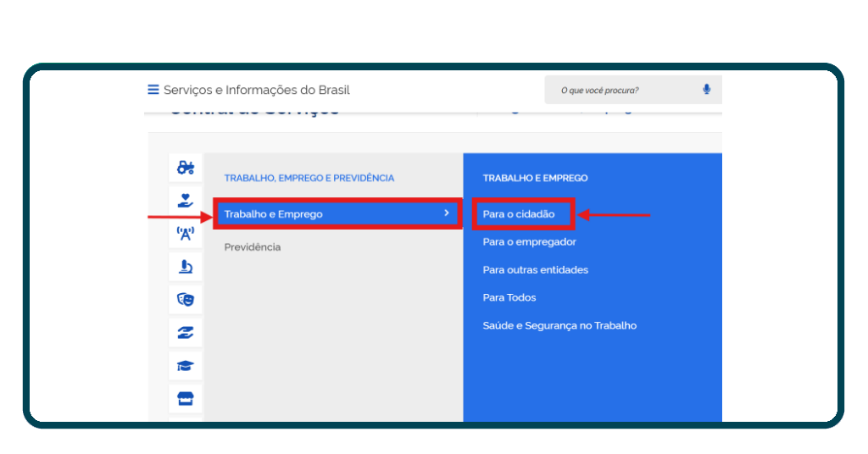Screen dimensions: 868x454
Task: Open Saúde e Segurança no Trabalho
Action: [x=559, y=326]
